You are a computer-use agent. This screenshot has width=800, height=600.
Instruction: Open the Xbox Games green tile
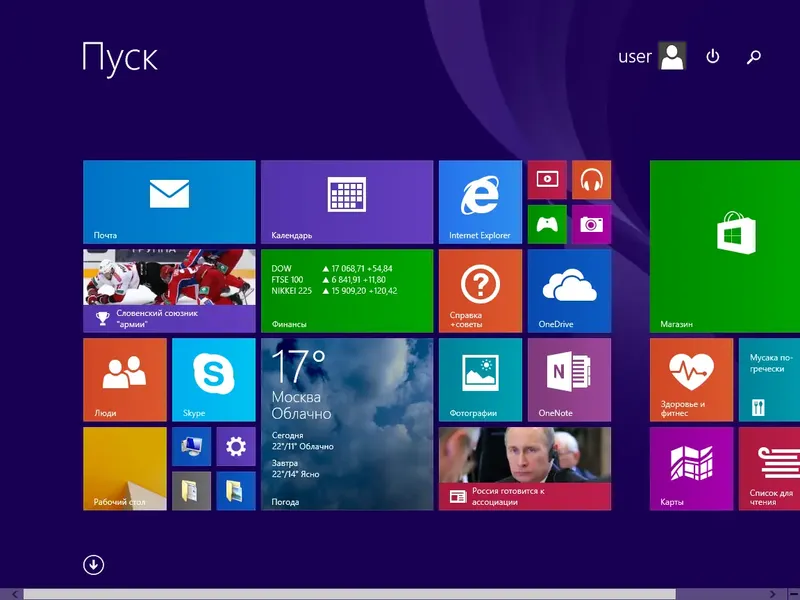click(547, 224)
